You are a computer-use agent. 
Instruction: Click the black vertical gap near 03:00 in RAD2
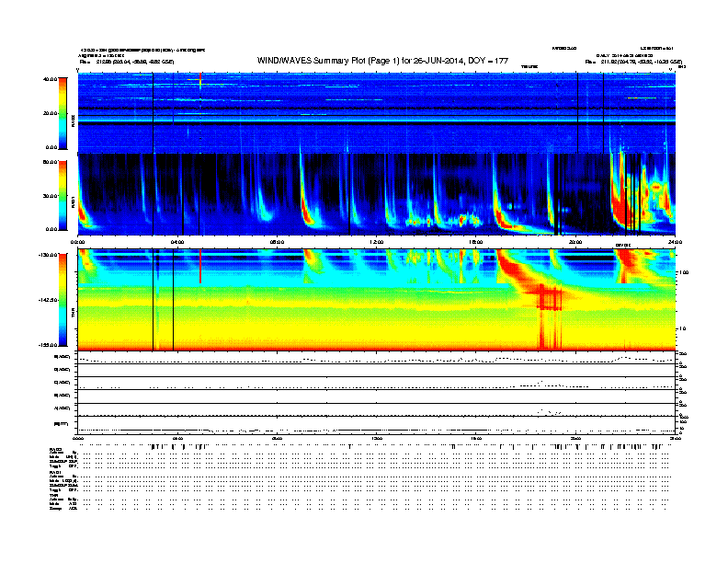154,113
